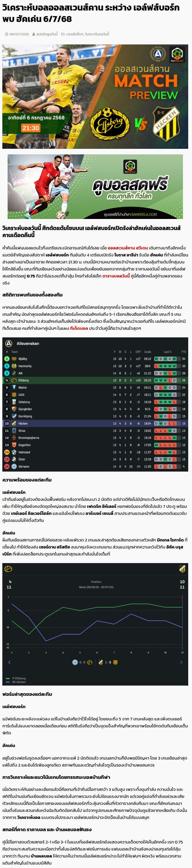
Task: Click the author user icon in article meta
Action: pyautogui.click(x=34, y=34)
